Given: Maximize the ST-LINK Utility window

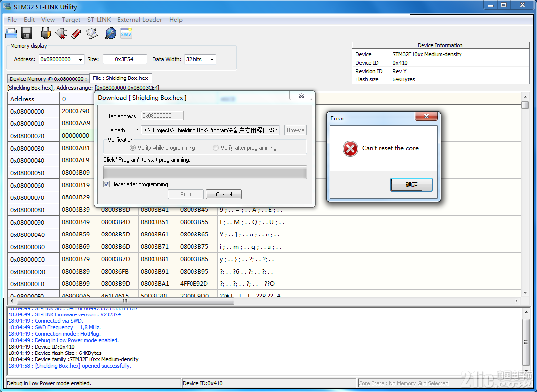Looking at the screenshot, I should (504, 5).
